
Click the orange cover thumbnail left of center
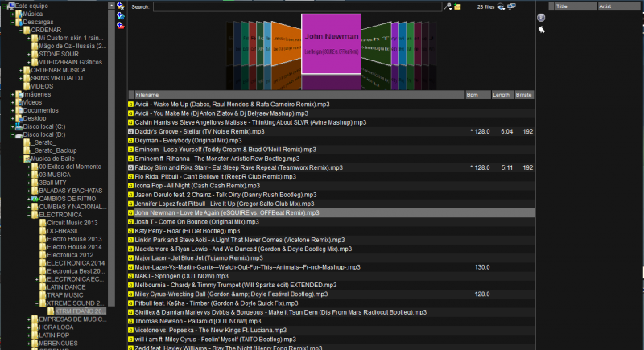click(x=287, y=43)
